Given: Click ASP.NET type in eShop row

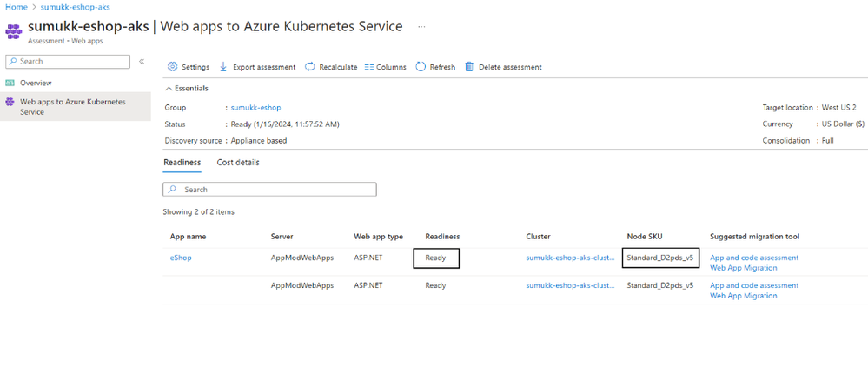Looking at the screenshot, I should point(368,258).
